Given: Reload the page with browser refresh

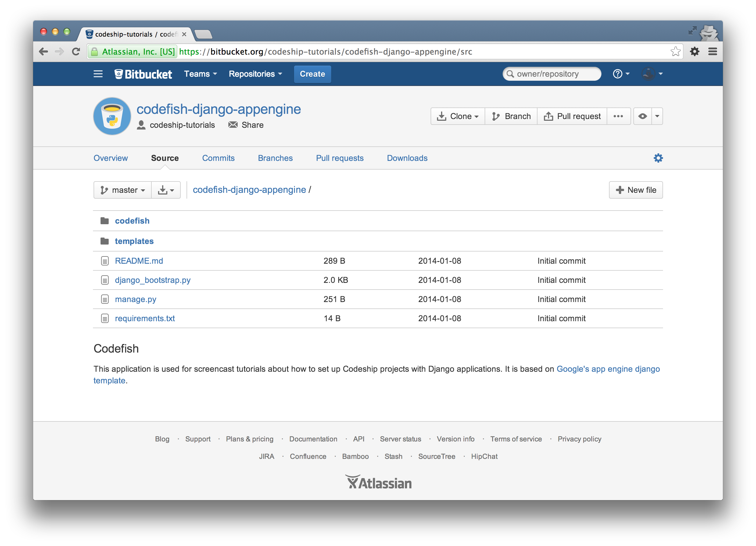Looking at the screenshot, I should (x=76, y=52).
